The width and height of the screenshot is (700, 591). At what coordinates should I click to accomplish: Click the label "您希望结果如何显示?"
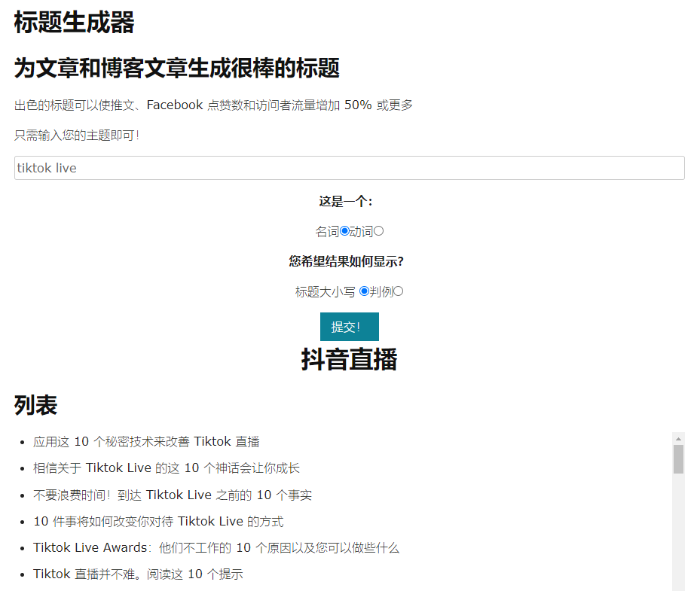[346, 261]
